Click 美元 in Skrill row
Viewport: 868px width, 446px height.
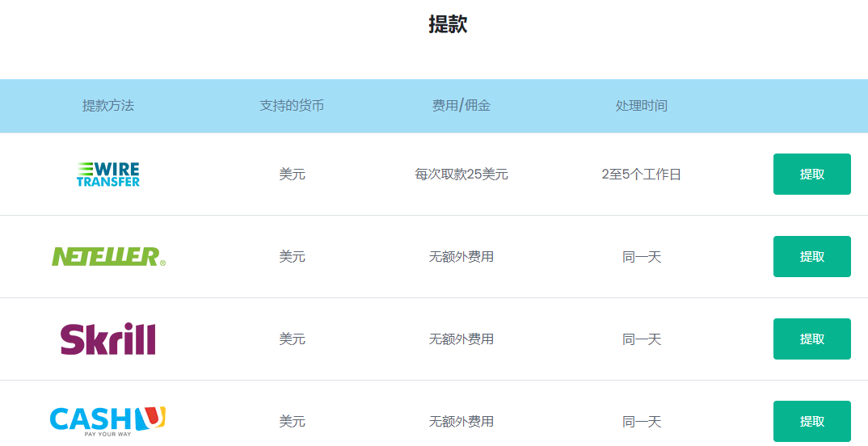click(x=293, y=339)
